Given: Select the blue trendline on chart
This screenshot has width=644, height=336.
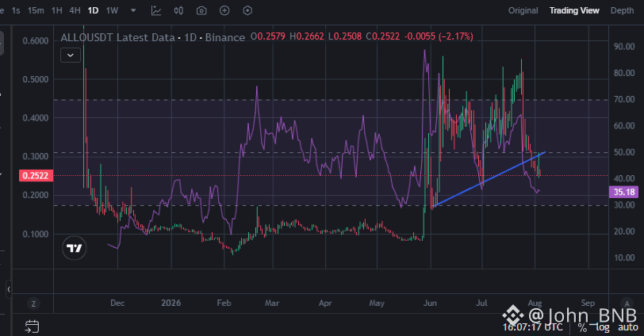Looking at the screenshot, I should coord(489,179).
